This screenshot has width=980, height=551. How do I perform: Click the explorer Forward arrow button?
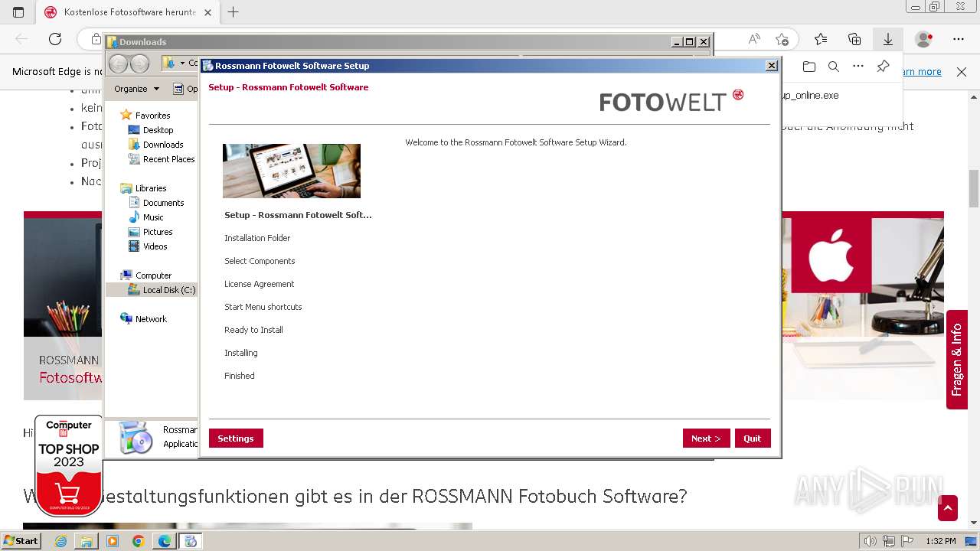tap(139, 64)
